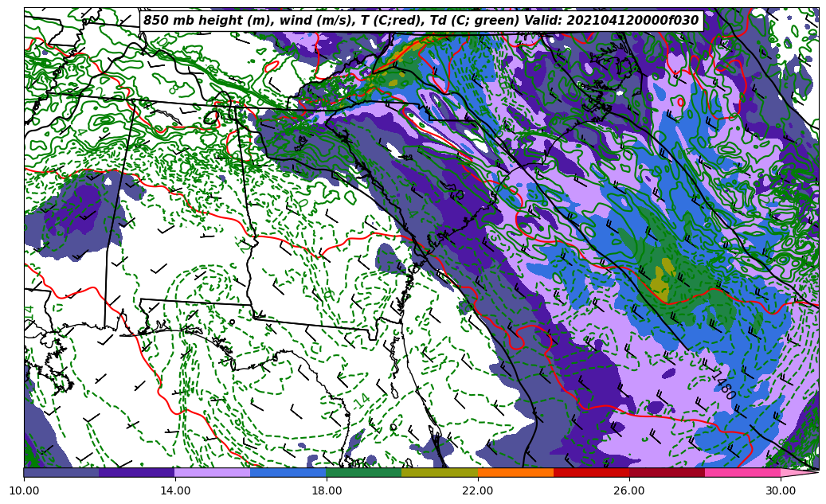Image resolution: width=826 pixels, height=504 pixels.
Task: Click the 14.00 colorbar tick label
Action: click(x=175, y=490)
